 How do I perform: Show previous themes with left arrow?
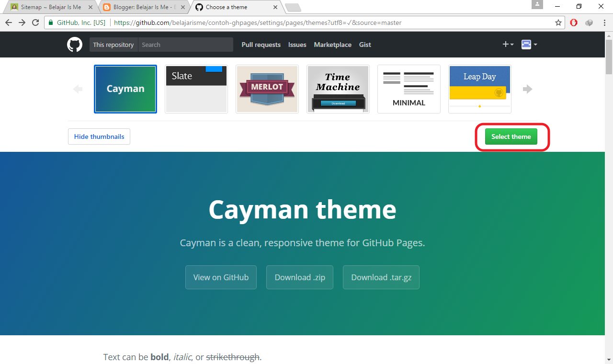(78, 89)
